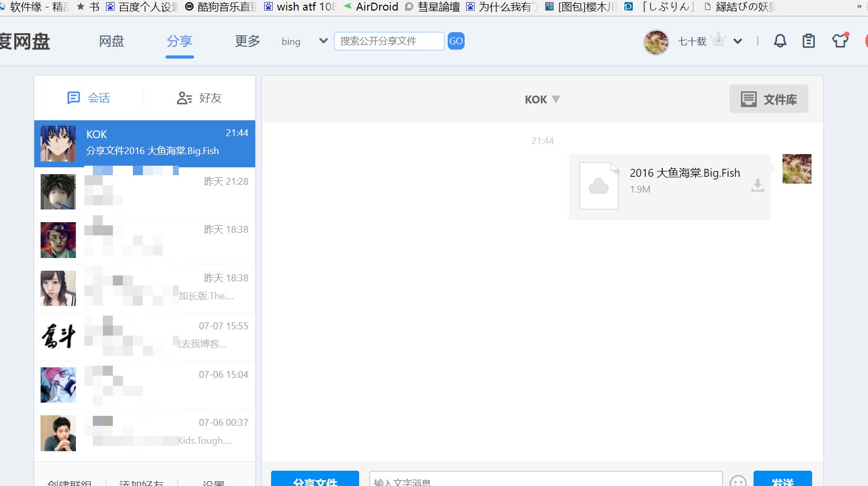Open the clipboard task list icon
868x486 pixels.
point(809,40)
